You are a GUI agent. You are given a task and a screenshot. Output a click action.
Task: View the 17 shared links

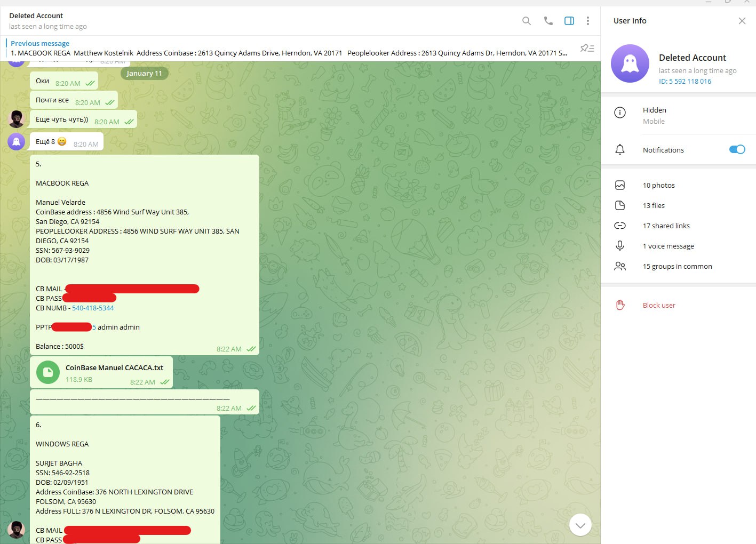[x=678, y=226]
